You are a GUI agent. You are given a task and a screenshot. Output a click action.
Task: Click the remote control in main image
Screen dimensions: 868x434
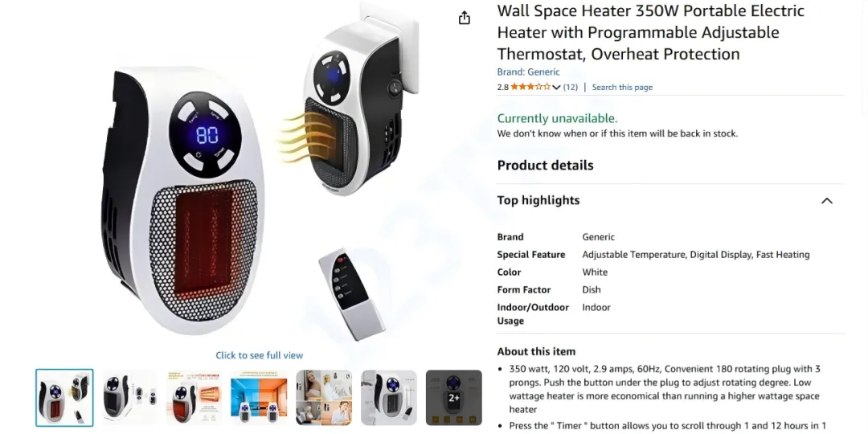351,293
